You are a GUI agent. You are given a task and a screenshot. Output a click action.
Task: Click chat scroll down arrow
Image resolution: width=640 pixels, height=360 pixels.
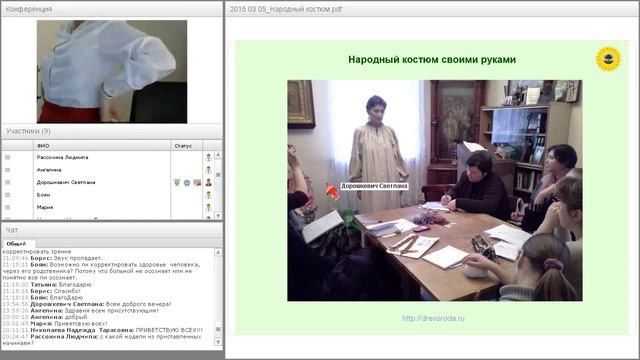coord(218,342)
